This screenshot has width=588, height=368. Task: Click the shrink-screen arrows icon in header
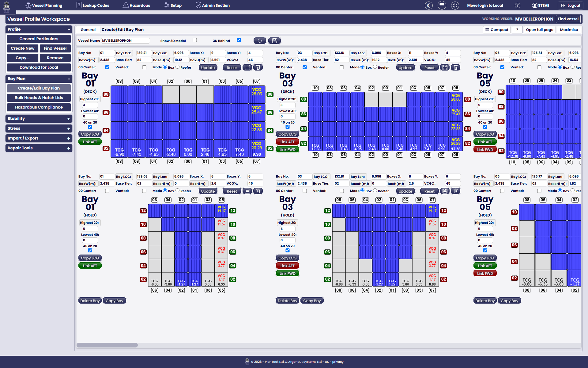tap(455, 5)
